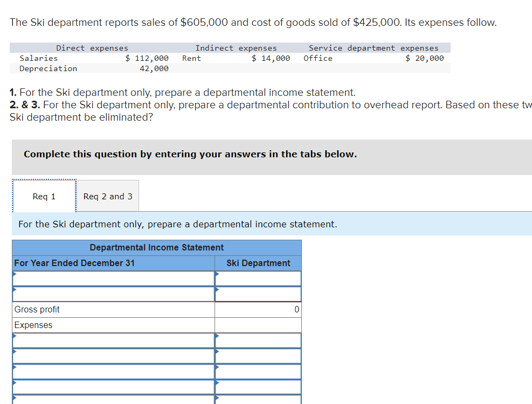Image resolution: width=532 pixels, height=404 pixels.
Task: Click the amount field beside the first Expenses row
Action: 258,340
